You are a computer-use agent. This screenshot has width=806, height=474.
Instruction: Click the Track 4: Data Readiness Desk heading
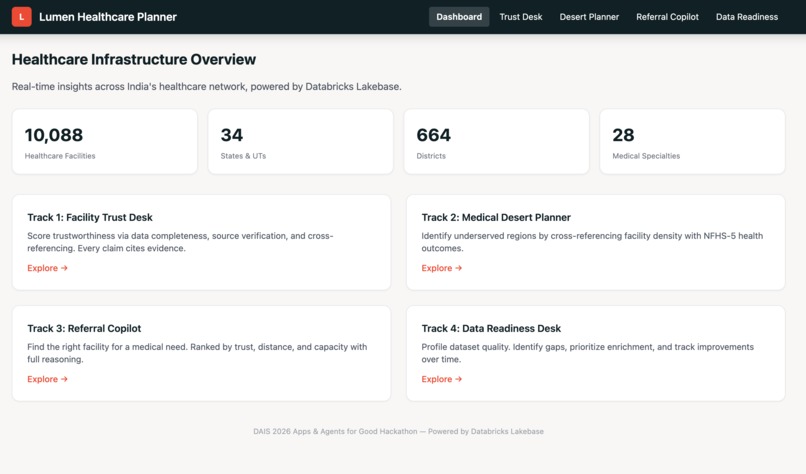coord(491,329)
